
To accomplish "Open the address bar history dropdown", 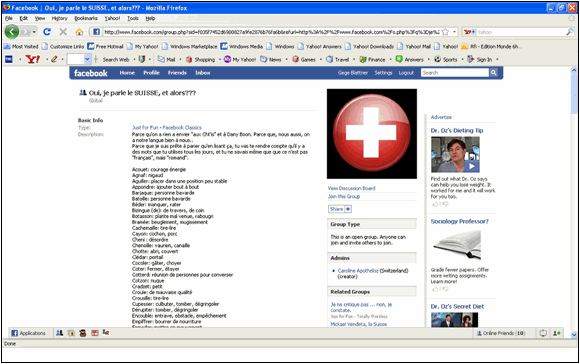I will coord(455,32).
